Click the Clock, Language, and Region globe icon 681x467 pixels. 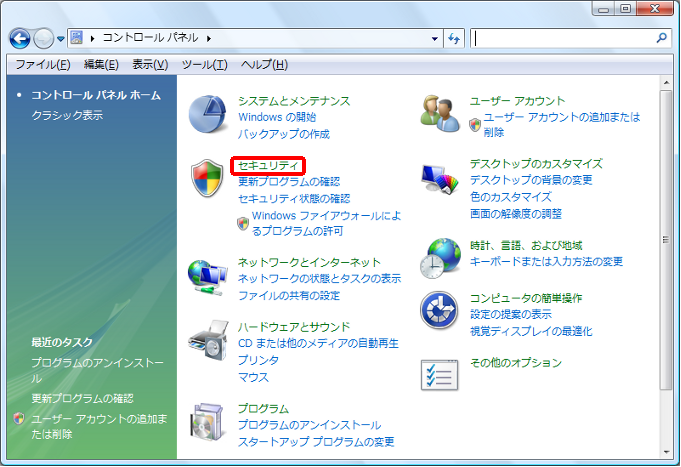(440, 258)
